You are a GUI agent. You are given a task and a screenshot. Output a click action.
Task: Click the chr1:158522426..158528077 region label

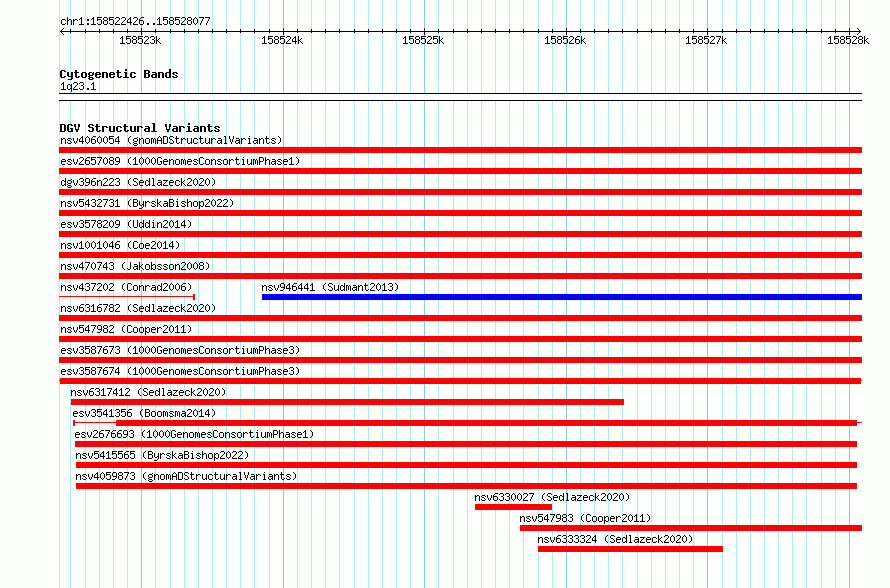pyautogui.click(x=135, y=22)
